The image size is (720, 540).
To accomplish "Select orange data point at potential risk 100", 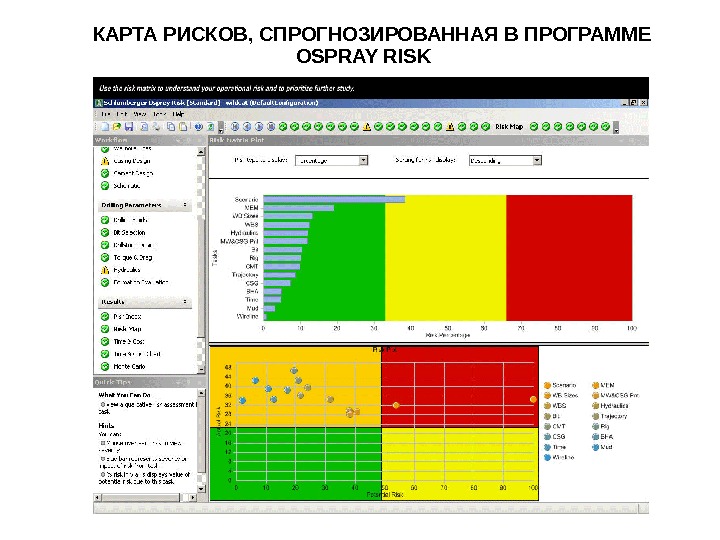I will coord(533,399).
